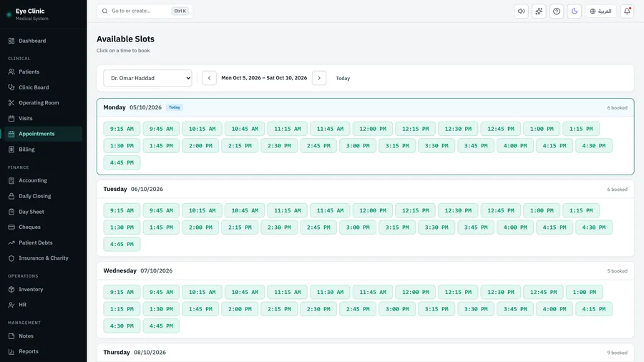Viewport: 644px width, 362px height.
Task: Book Monday 12:00 PM slot
Action: [x=373, y=129]
